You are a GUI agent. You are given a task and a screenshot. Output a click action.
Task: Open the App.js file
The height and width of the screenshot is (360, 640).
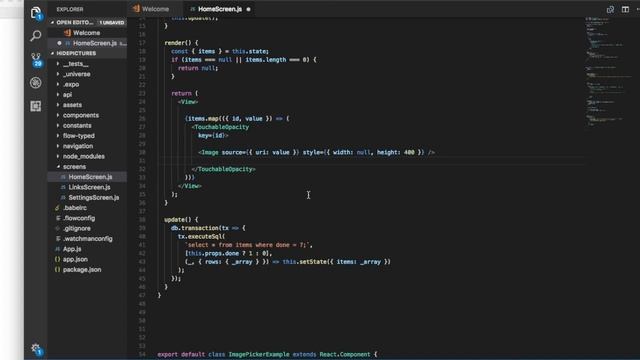(x=88, y=249)
